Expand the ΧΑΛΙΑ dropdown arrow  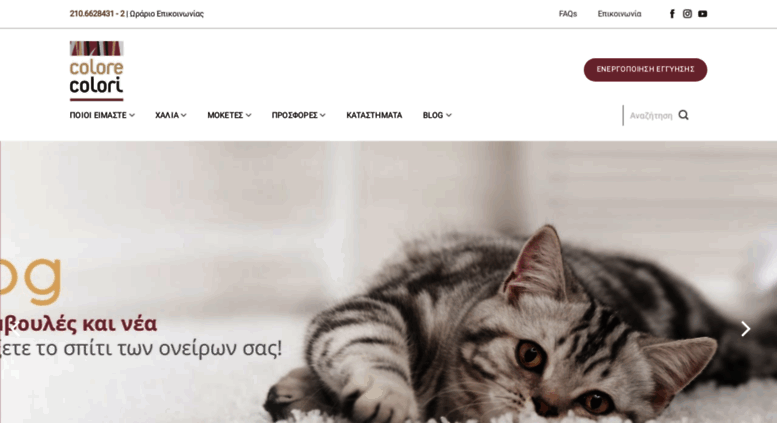click(183, 115)
